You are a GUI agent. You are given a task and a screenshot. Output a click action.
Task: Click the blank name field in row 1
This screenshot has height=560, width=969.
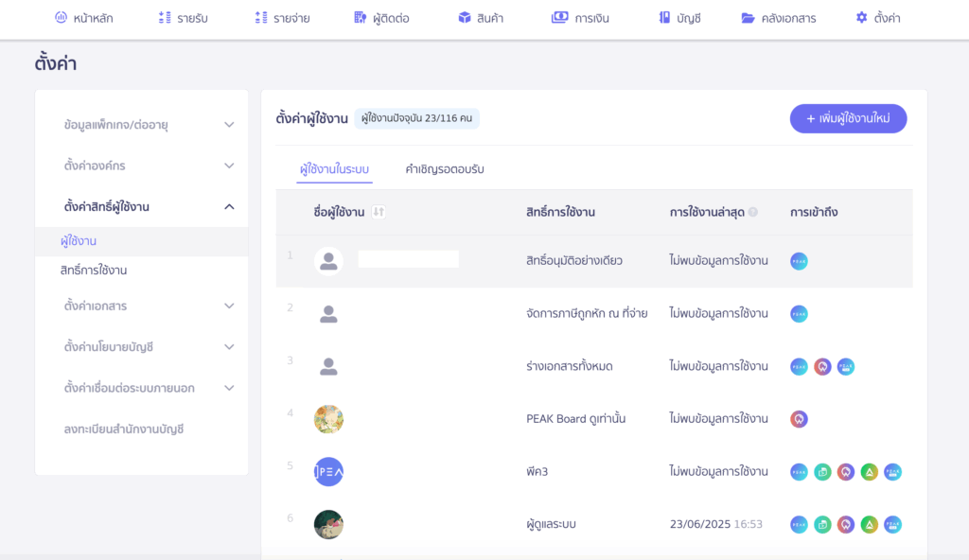[x=409, y=259]
